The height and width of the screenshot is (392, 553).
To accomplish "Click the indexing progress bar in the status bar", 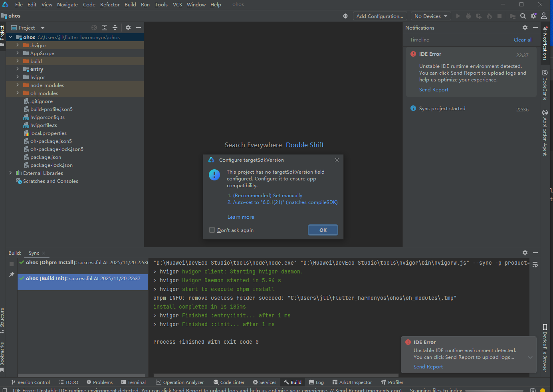I will coord(494,390).
